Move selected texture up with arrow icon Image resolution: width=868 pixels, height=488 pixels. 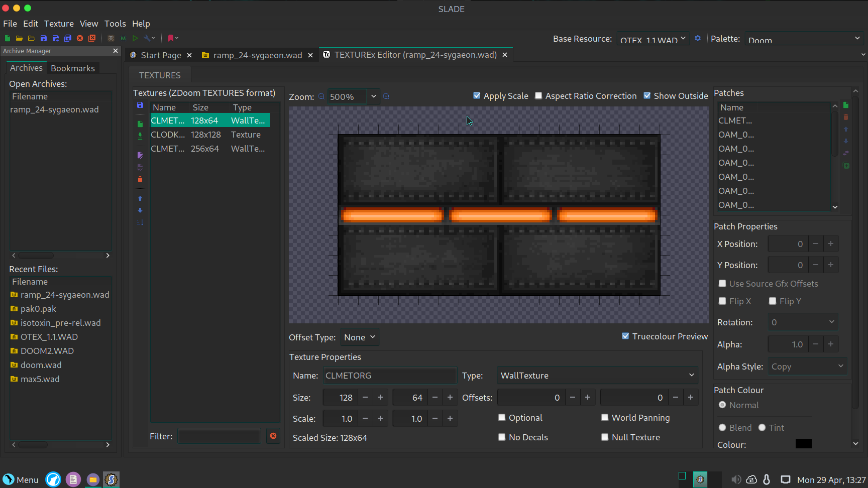click(x=140, y=198)
